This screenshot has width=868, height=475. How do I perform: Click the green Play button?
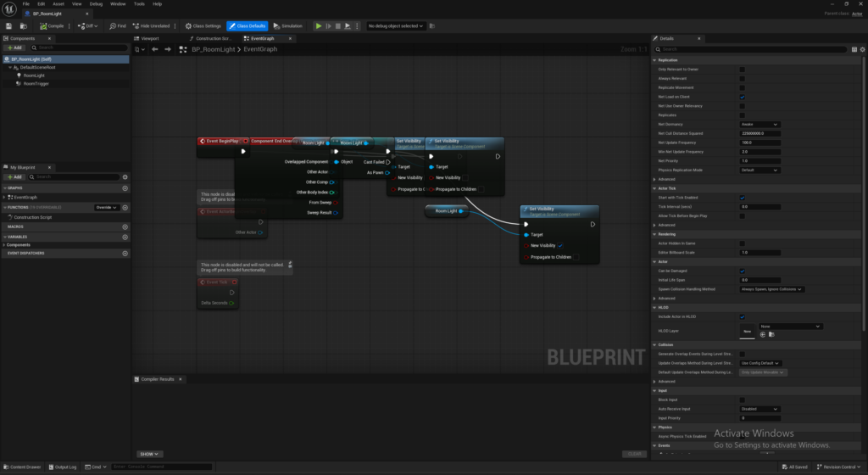pyautogui.click(x=319, y=26)
